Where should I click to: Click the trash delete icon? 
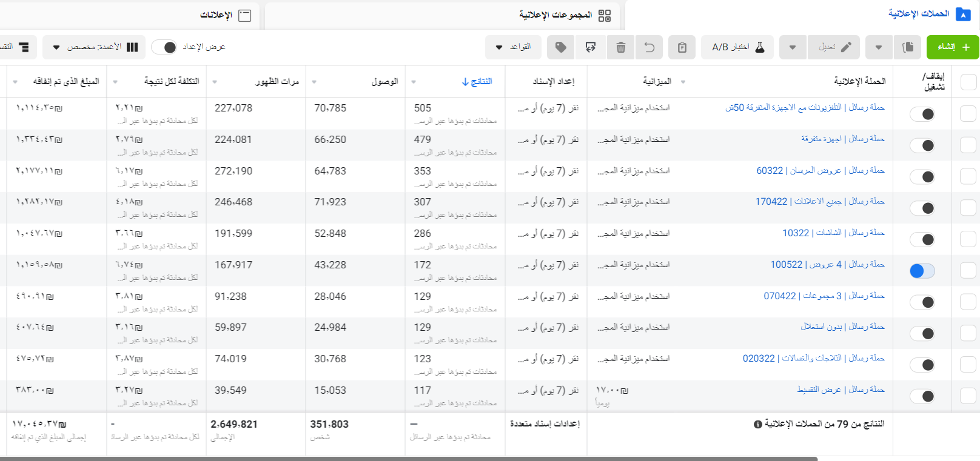(x=620, y=47)
